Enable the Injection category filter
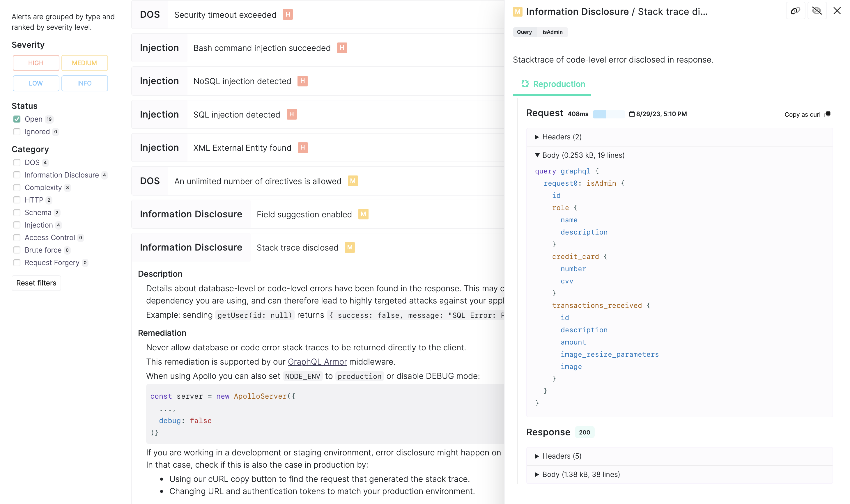850x504 pixels. tap(17, 225)
